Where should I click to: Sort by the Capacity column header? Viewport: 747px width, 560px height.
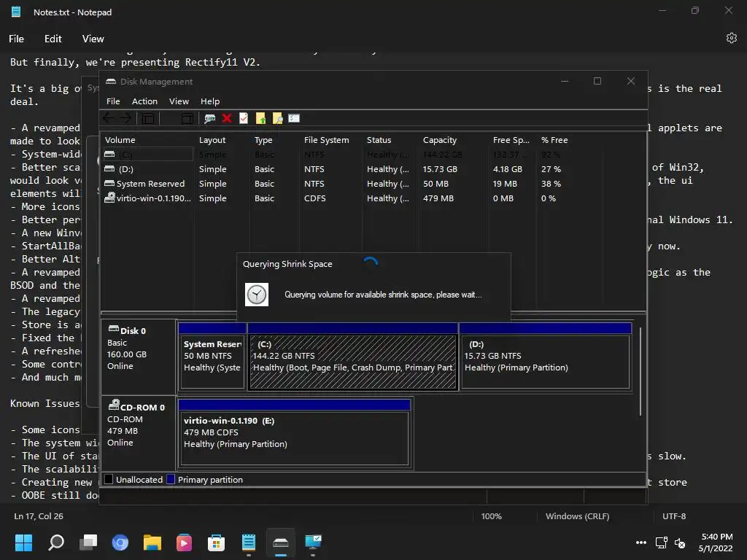click(x=454, y=140)
